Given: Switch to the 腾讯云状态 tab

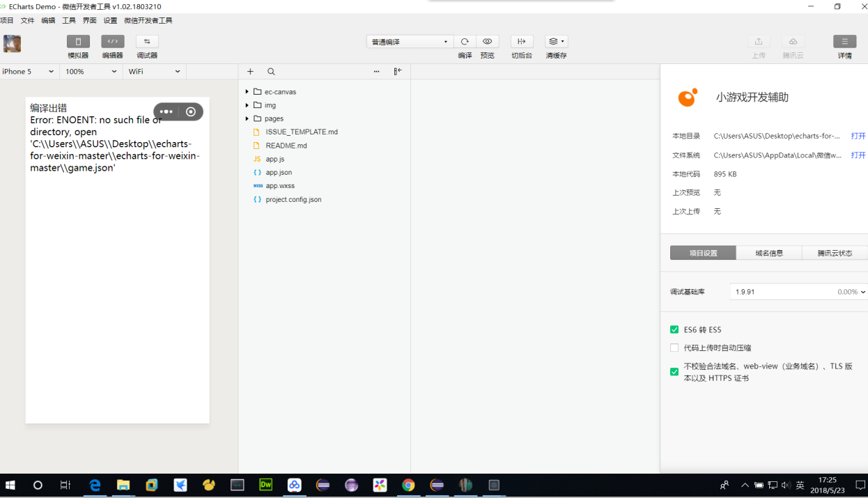Looking at the screenshot, I should coord(835,253).
